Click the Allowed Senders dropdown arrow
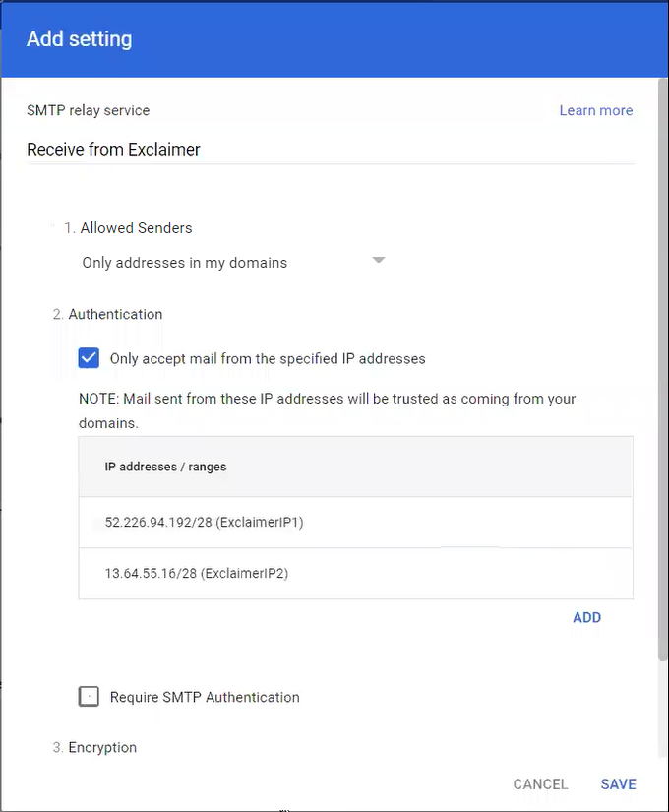This screenshot has height=812, width=669. coord(379,261)
